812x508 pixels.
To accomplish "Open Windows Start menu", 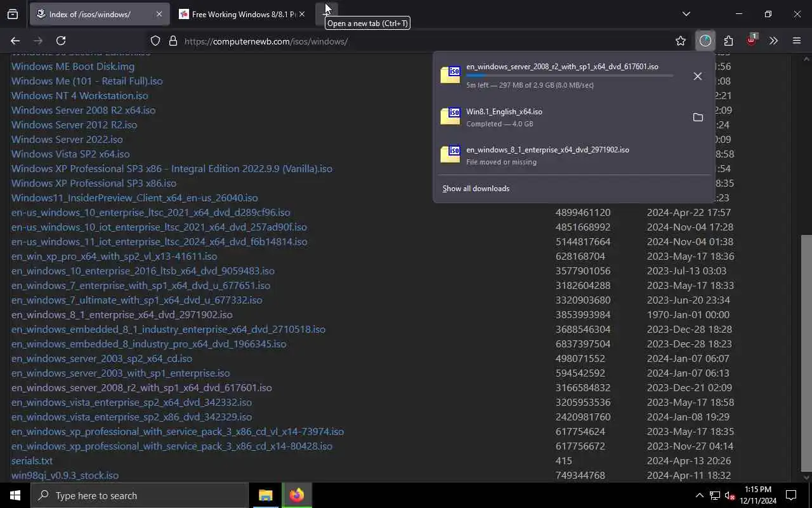I will click(15, 495).
